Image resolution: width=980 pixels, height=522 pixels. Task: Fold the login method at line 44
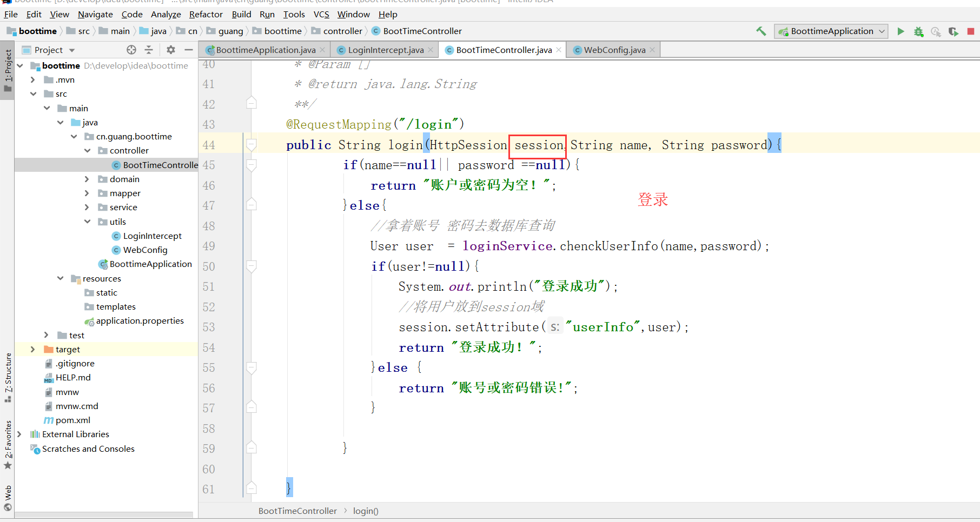point(251,145)
